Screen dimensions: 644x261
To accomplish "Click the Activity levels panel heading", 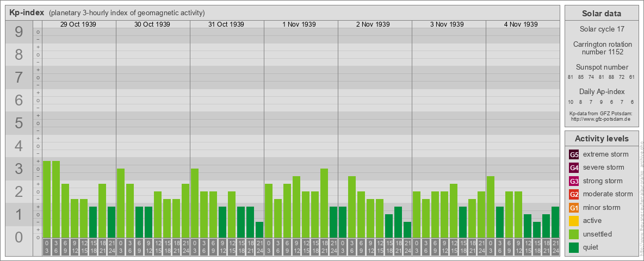I will [602, 139].
